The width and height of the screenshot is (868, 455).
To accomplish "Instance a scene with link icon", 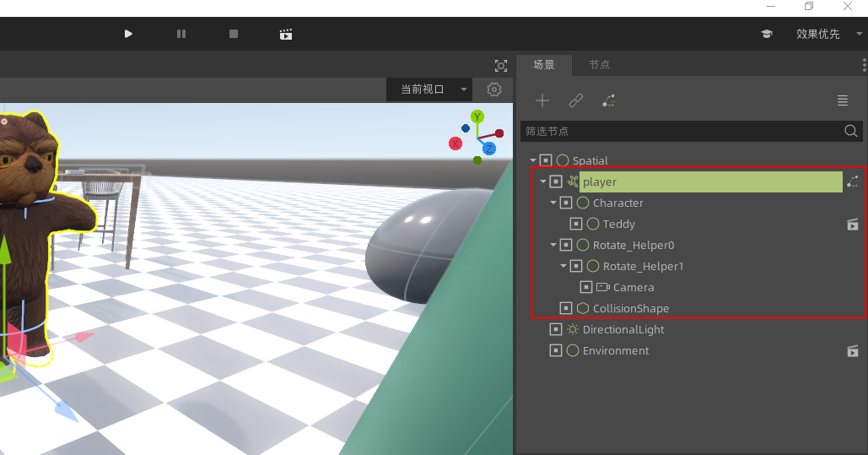I will tap(575, 100).
